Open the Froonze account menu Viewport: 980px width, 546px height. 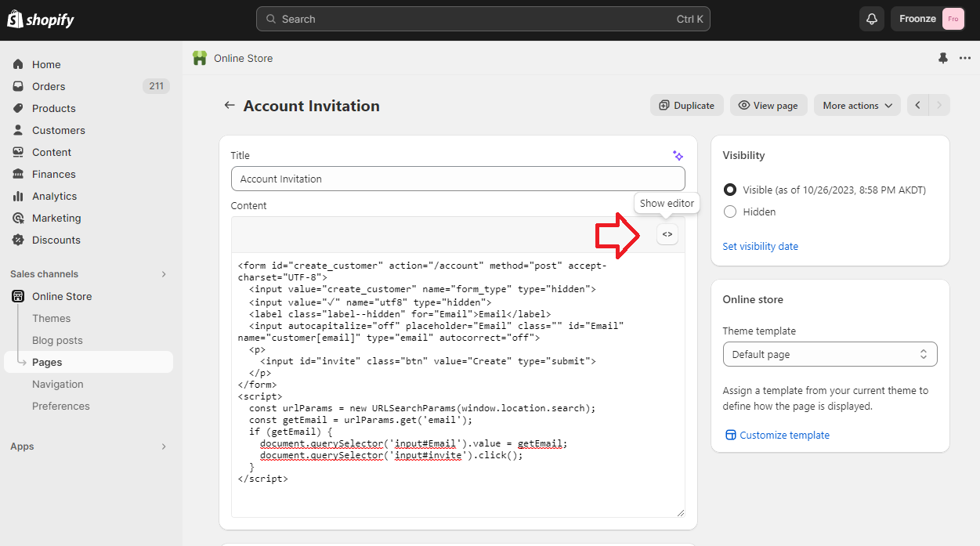tap(928, 19)
